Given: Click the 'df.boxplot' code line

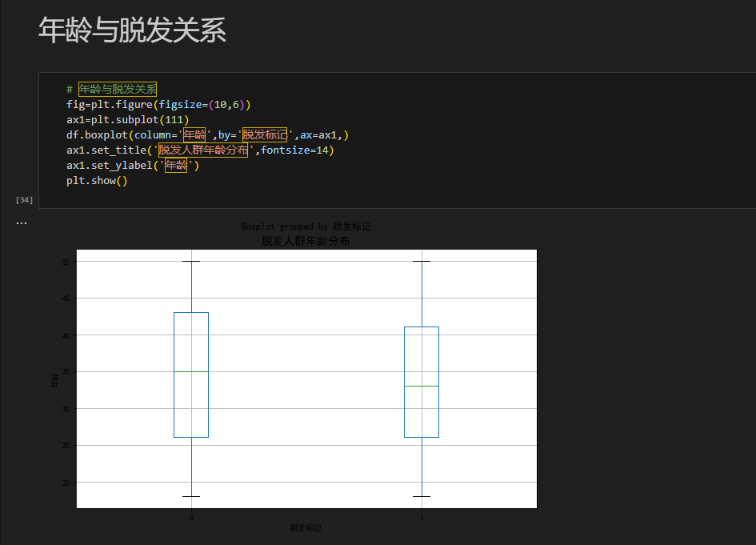Looking at the screenshot, I should pos(207,135).
